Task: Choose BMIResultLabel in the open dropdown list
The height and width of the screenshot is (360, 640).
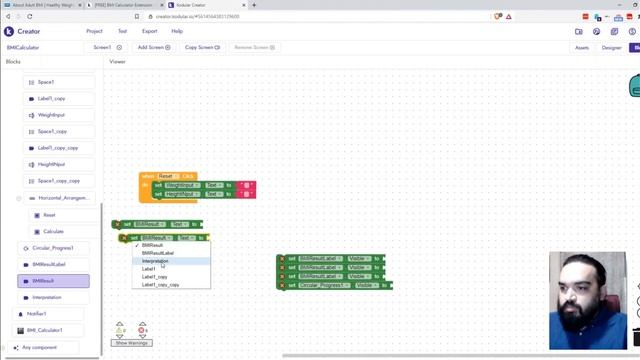Action: tap(171, 253)
